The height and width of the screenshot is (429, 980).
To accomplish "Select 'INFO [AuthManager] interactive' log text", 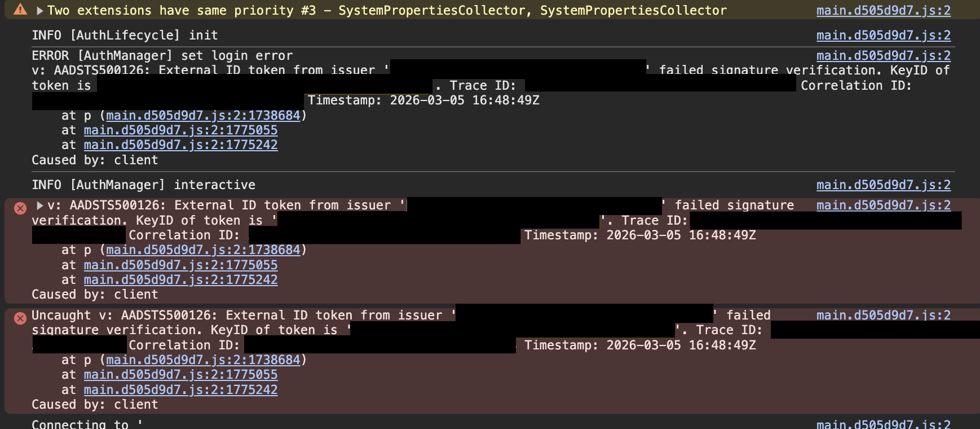I will tap(143, 185).
